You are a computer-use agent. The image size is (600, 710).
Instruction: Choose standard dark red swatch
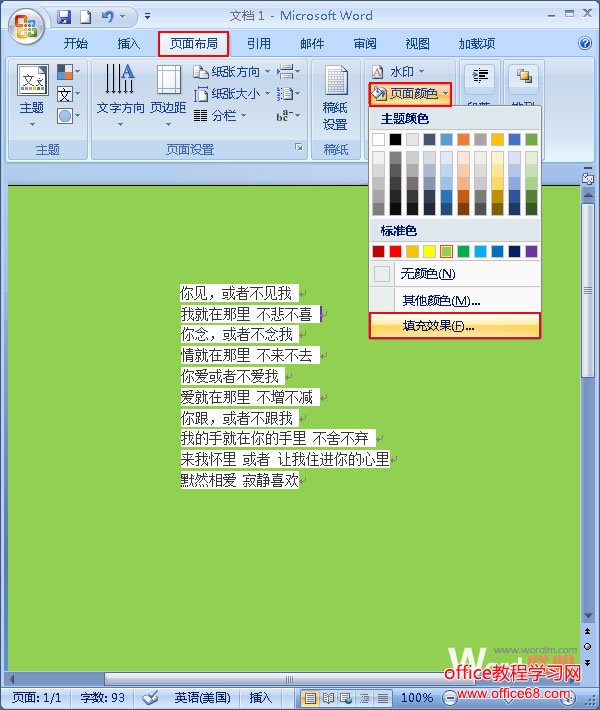(x=378, y=251)
